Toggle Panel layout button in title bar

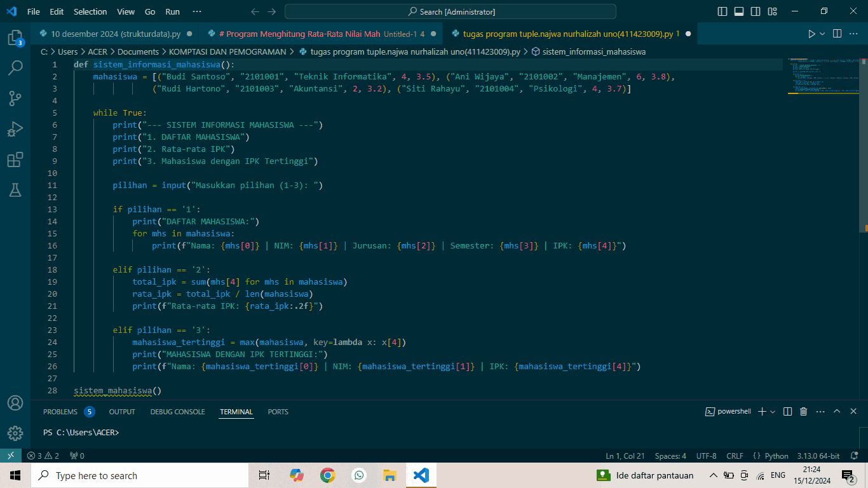tap(739, 11)
